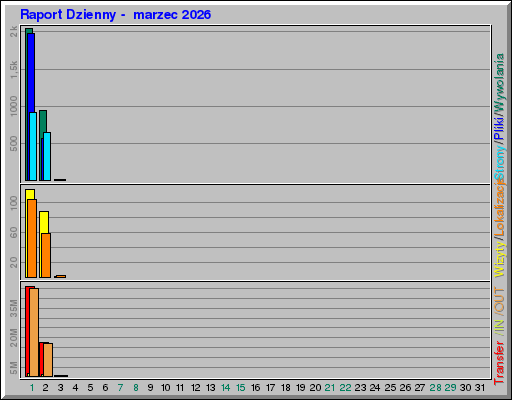
Task: Click day 28 label
Action: tap(435, 388)
